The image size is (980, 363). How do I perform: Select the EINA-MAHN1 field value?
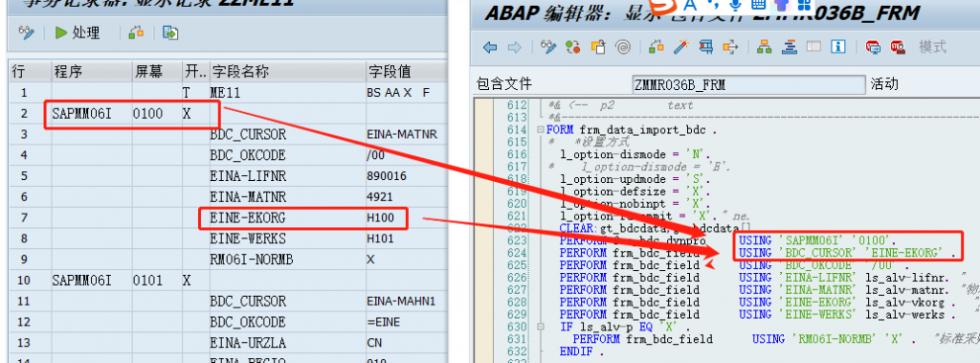[x=406, y=301]
